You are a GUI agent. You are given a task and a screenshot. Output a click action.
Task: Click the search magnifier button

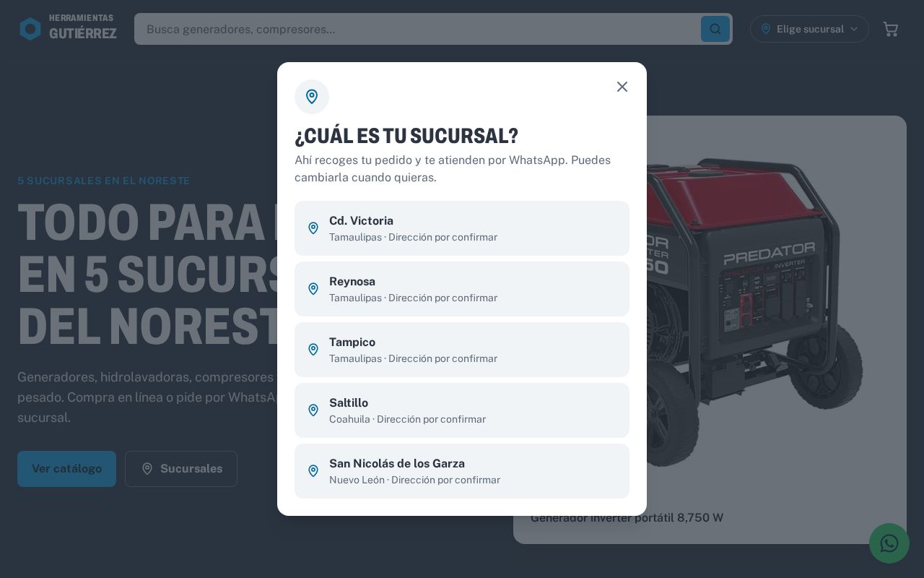[715, 29]
